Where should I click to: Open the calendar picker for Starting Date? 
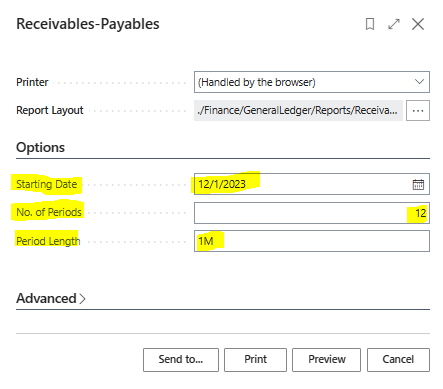click(418, 184)
